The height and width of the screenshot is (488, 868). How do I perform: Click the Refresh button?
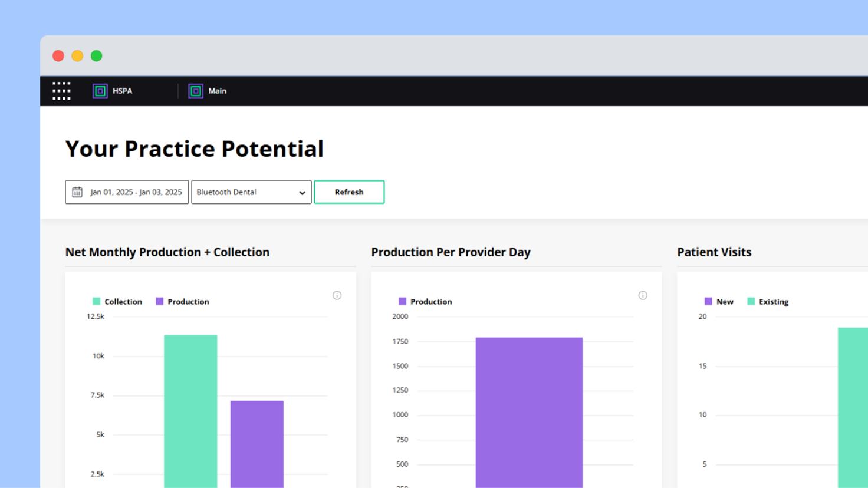coord(349,192)
